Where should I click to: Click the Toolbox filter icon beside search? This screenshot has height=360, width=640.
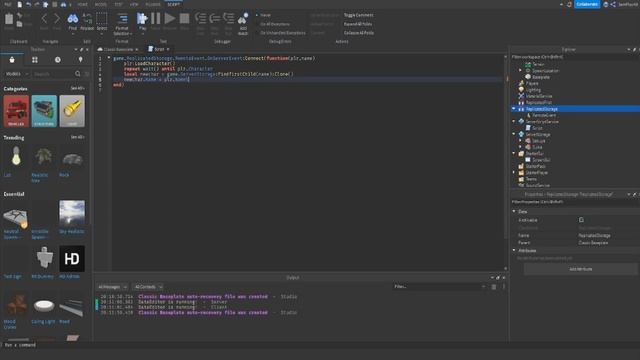click(87, 74)
